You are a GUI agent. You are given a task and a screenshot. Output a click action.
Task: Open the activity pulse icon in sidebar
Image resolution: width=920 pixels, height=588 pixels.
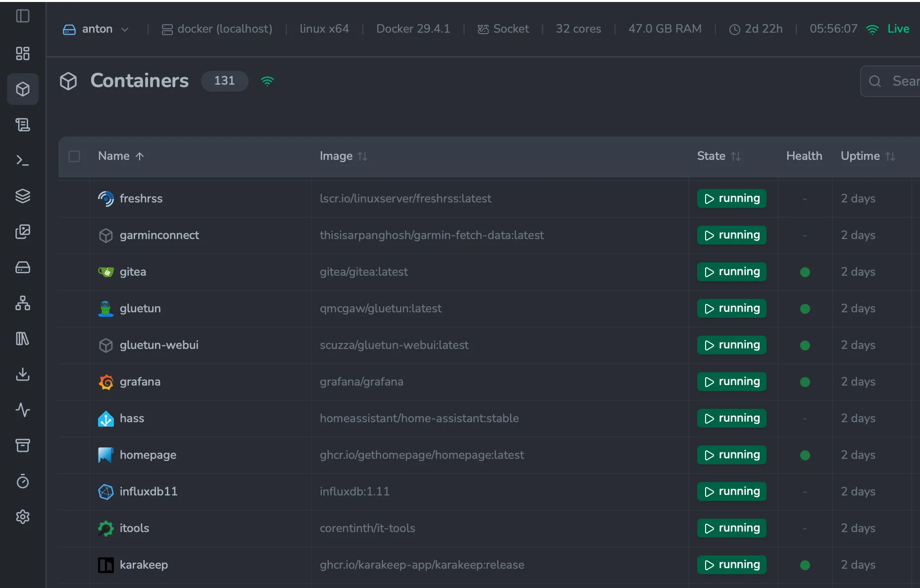point(23,410)
